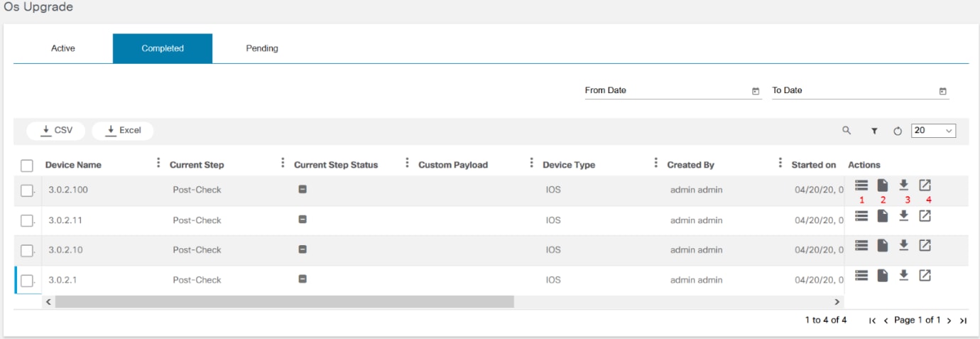Image resolution: width=980 pixels, height=339 pixels.
Task: Click download icon for device 3.0.2.100
Action: (904, 185)
